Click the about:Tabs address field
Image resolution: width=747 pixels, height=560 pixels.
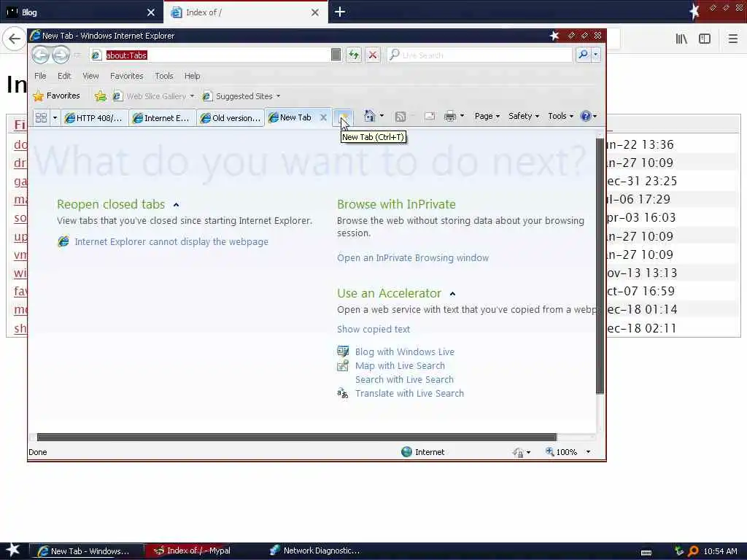click(209, 55)
